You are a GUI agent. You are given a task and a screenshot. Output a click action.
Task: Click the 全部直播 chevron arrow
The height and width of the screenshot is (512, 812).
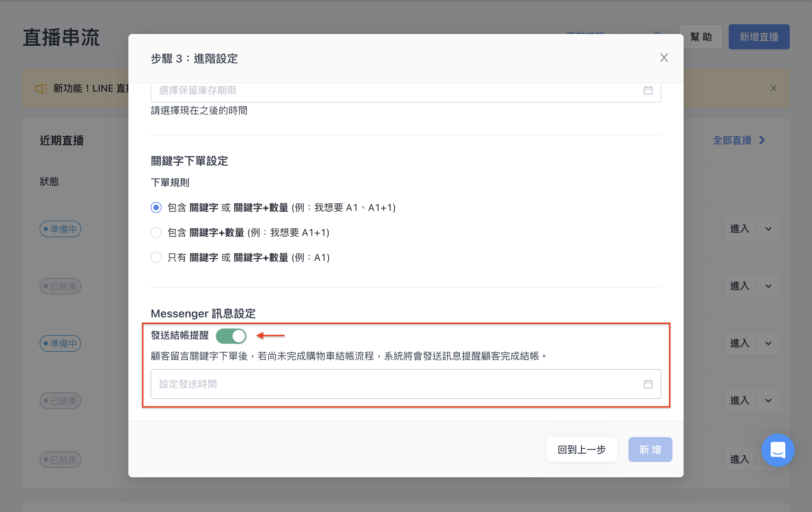click(x=762, y=140)
